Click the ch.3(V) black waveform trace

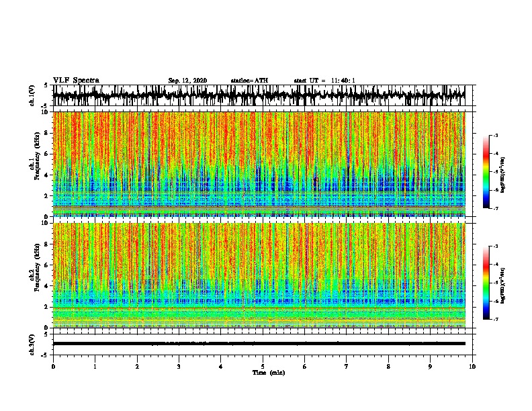(259, 344)
